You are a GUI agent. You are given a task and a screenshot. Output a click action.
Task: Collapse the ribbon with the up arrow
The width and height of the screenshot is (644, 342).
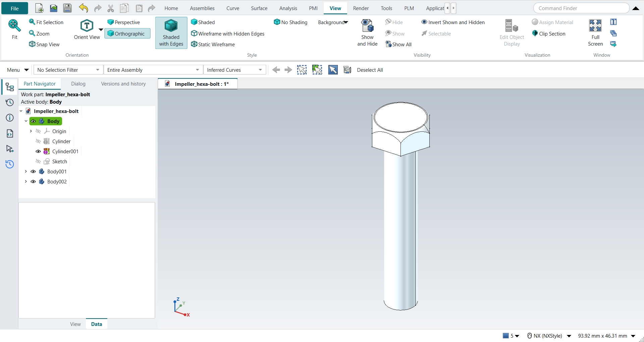point(636,8)
